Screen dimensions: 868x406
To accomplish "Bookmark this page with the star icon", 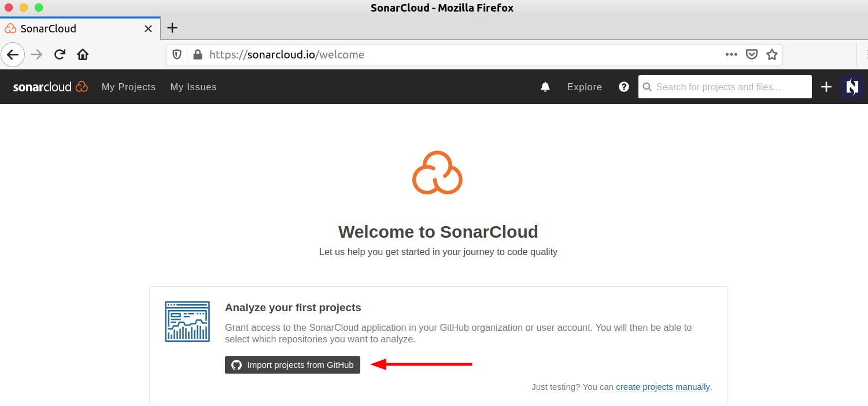I will 771,54.
